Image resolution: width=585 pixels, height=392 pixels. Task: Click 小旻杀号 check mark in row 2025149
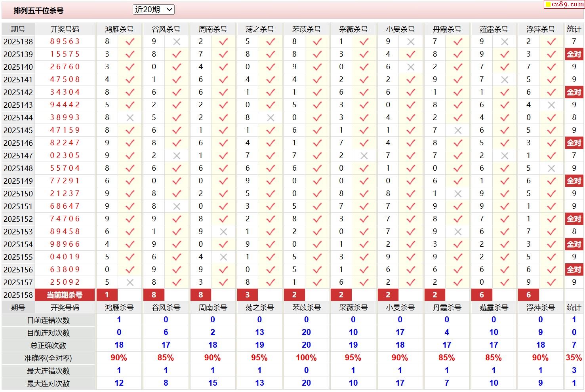[411, 181]
